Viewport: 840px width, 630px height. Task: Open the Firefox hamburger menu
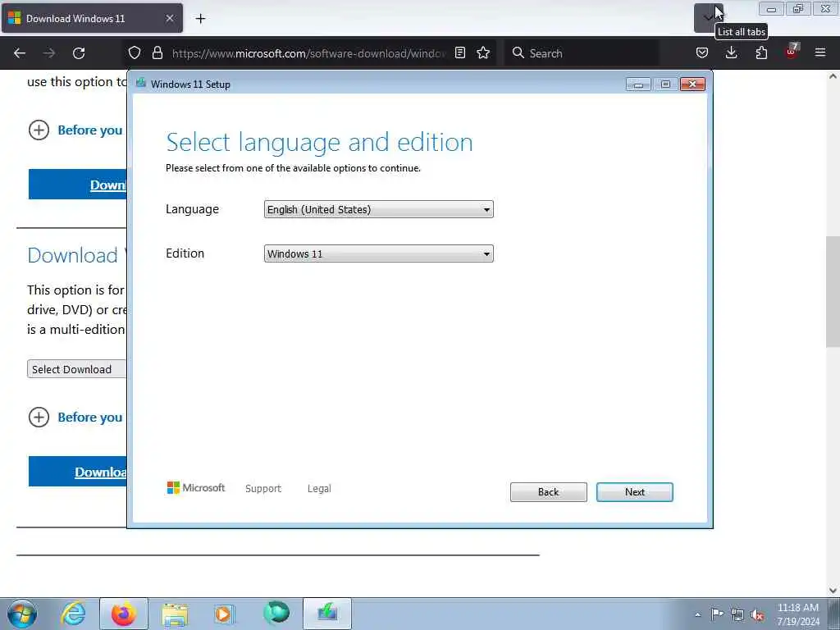pyautogui.click(x=820, y=52)
